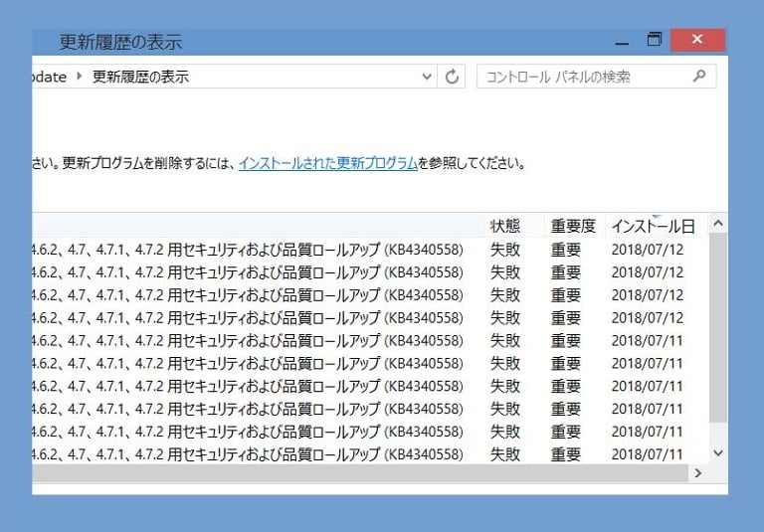The image size is (764, 532).
Task: Click the refresh button beside the address bar
Action: pyautogui.click(x=453, y=77)
